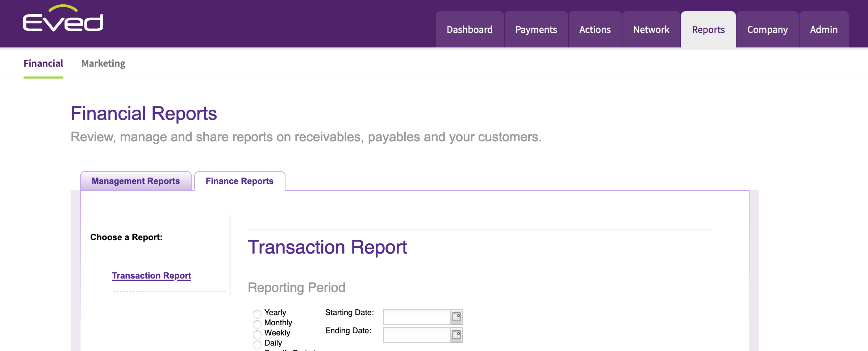Open the Ending Date calendar picker
The image size is (868, 351).
(457, 335)
